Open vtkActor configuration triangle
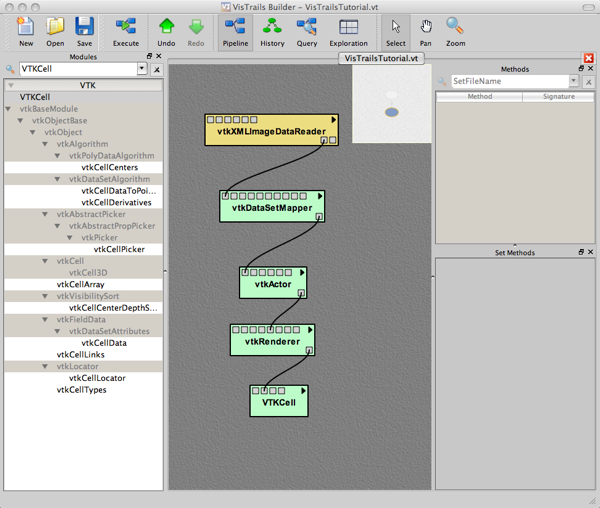This screenshot has height=508, width=600. (302, 273)
